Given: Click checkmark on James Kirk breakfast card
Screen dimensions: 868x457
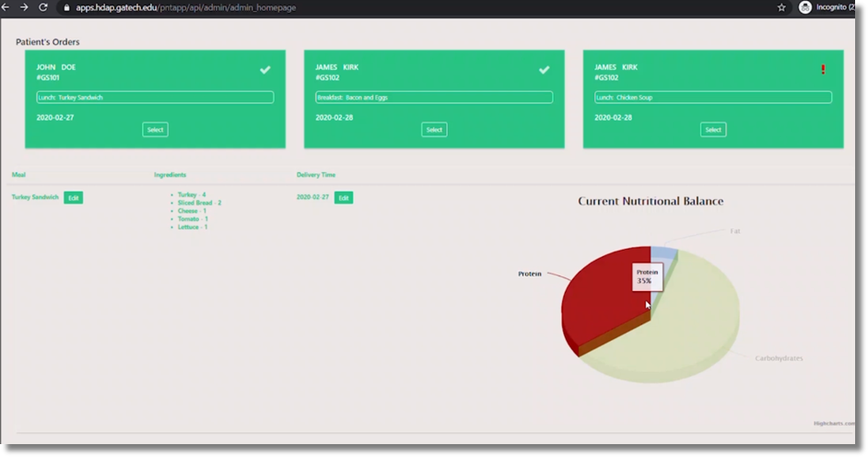Looking at the screenshot, I should [x=545, y=70].
